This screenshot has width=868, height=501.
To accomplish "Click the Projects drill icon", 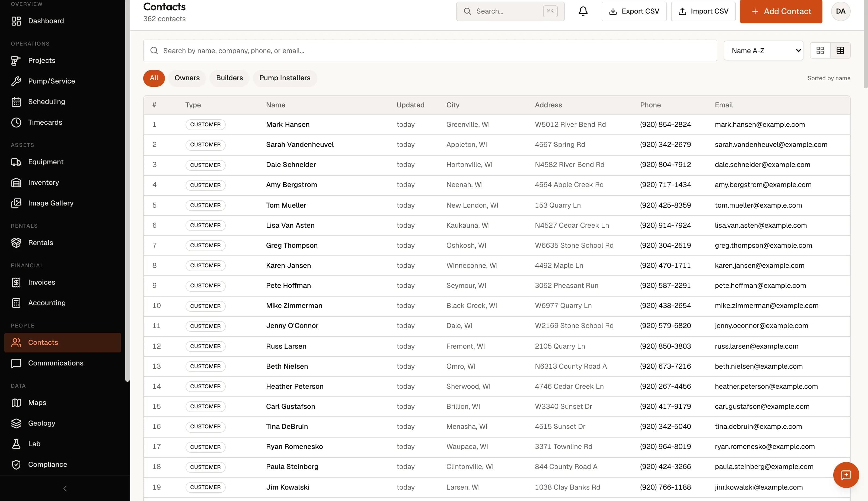I will coord(16,60).
